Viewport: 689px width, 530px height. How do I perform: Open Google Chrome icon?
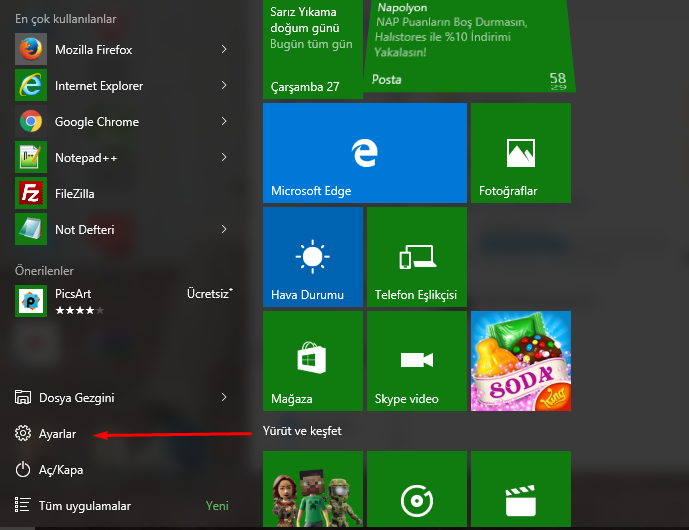point(31,121)
